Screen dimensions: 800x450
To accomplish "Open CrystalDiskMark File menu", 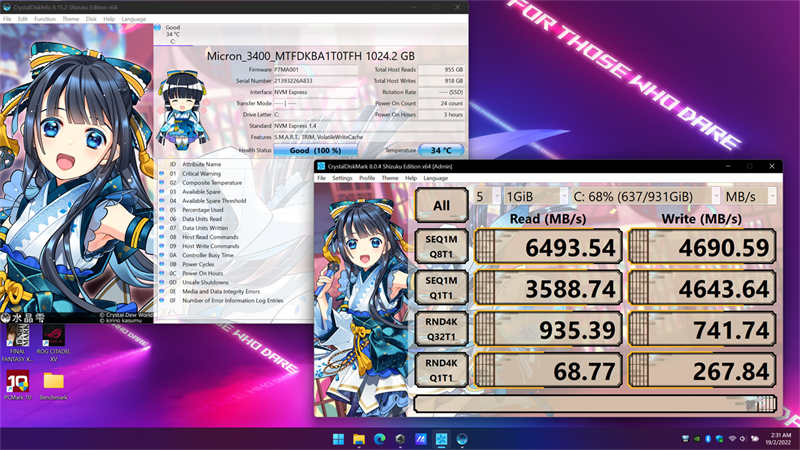I will [321, 178].
